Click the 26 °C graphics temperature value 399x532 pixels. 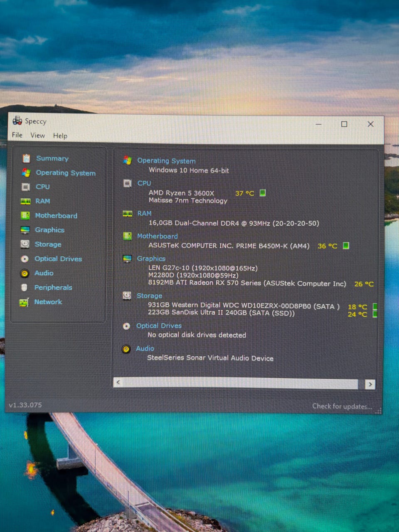pyautogui.click(x=364, y=284)
